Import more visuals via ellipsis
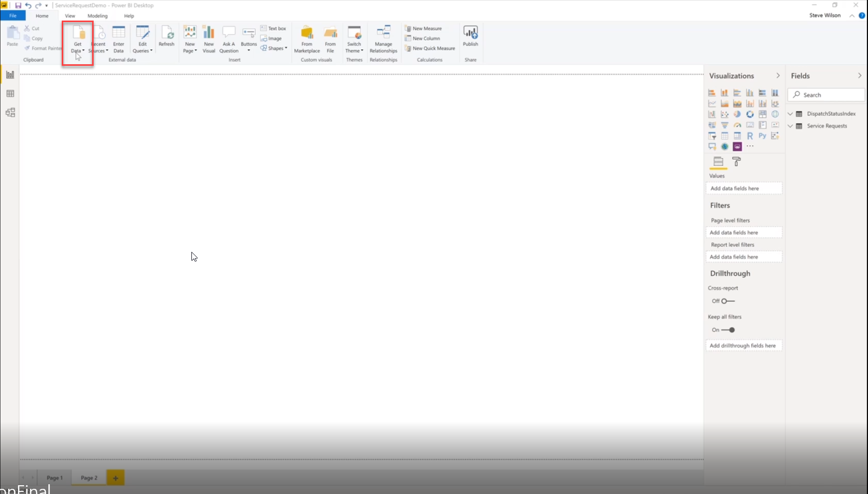This screenshot has width=868, height=494. click(750, 147)
